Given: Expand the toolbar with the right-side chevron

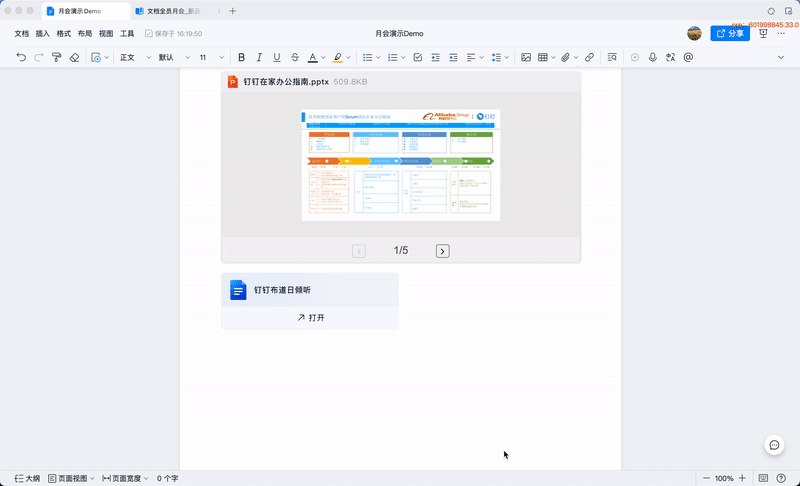Looking at the screenshot, I should click(x=781, y=57).
